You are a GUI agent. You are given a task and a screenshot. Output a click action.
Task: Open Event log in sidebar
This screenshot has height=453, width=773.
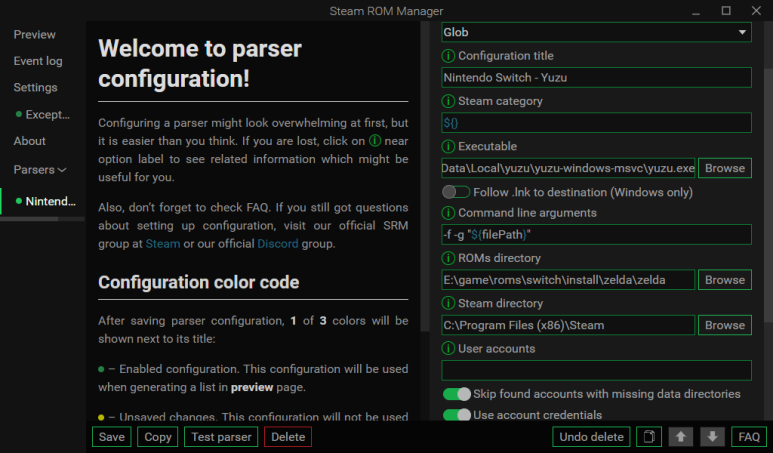tap(38, 61)
